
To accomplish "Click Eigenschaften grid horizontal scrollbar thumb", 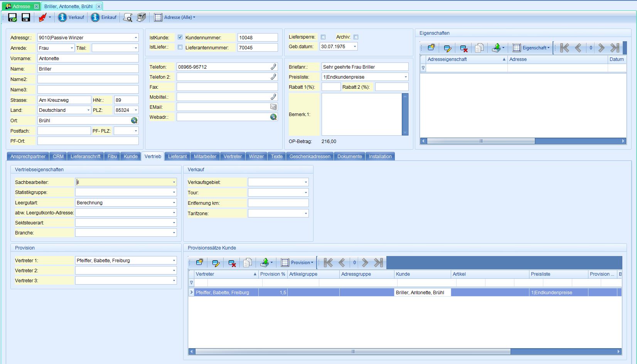I will pos(481,141).
